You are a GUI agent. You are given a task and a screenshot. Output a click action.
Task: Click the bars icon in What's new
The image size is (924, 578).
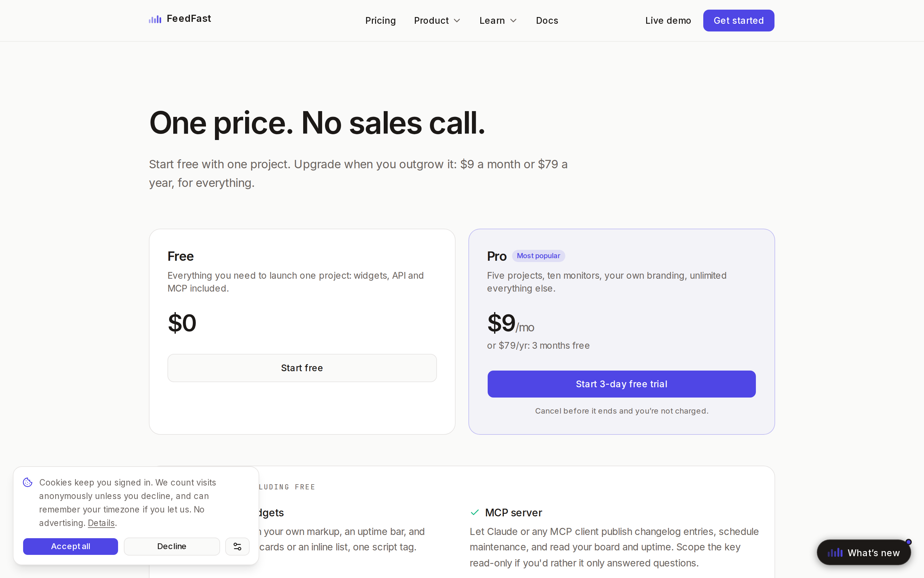pyautogui.click(x=835, y=552)
